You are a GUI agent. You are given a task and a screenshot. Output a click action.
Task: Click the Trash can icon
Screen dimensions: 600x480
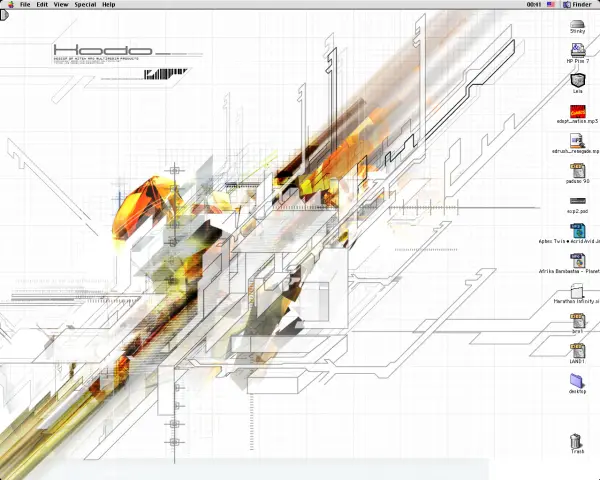tap(576, 441)
